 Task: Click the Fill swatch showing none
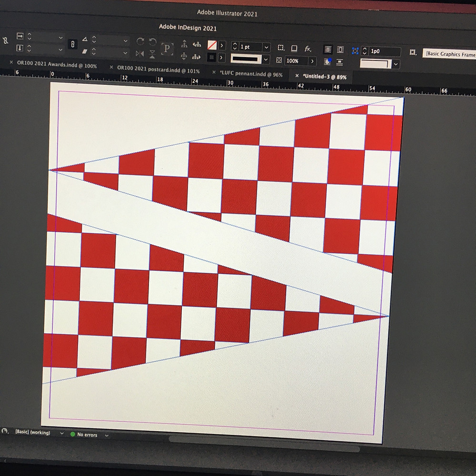(212, 45)
